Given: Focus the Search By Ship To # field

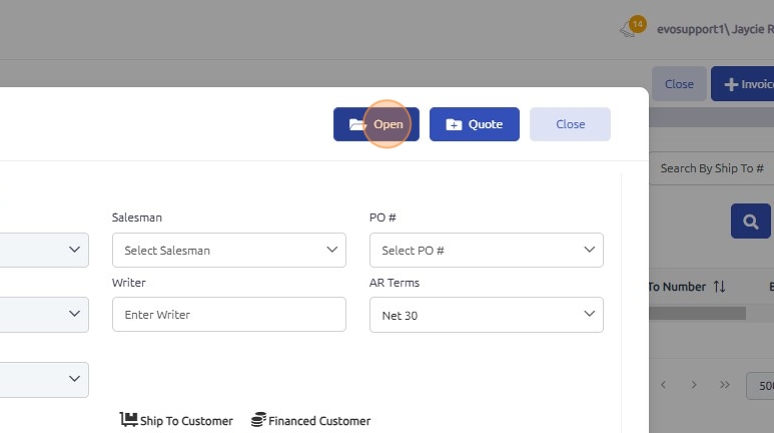Looking at the screenshot, I should 712,169.
